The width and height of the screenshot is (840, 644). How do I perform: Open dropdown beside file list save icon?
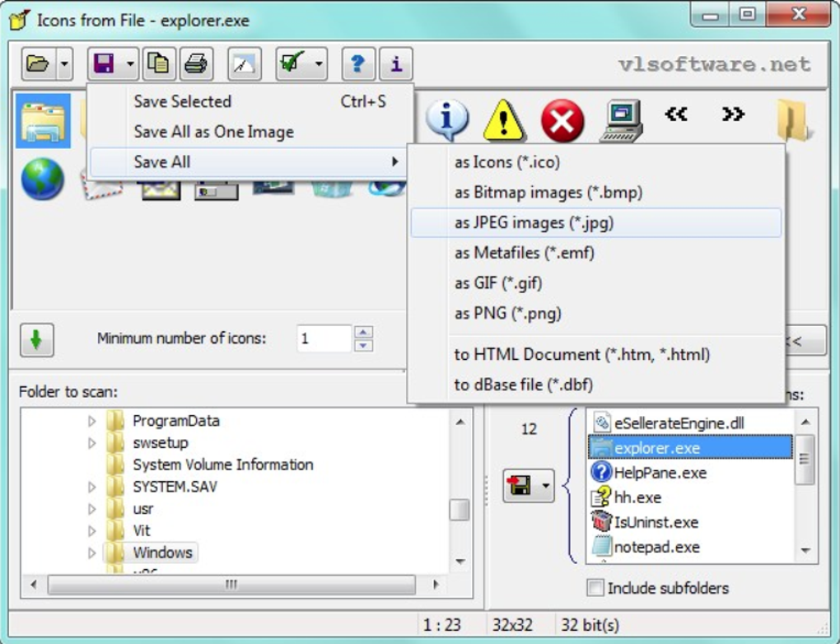click(545, 485)
